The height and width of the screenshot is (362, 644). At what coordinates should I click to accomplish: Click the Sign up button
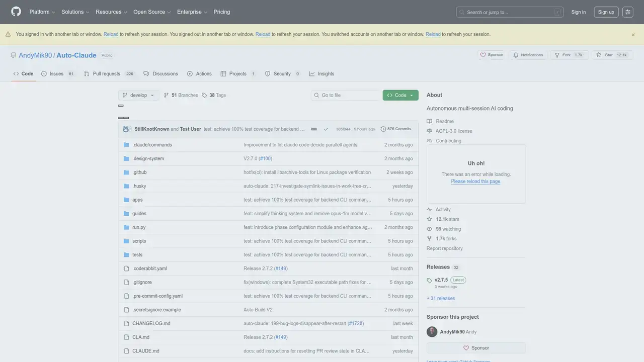coord(606,12)
